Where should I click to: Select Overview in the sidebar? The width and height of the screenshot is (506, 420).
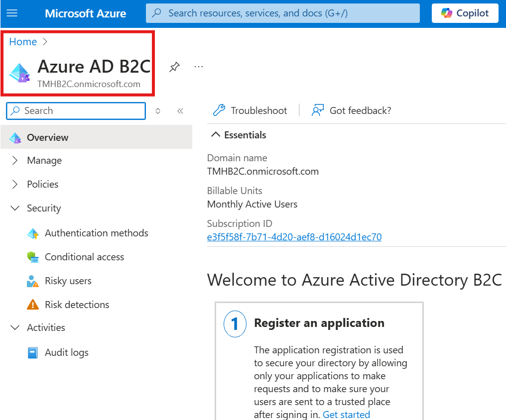[x=96, y=137]
